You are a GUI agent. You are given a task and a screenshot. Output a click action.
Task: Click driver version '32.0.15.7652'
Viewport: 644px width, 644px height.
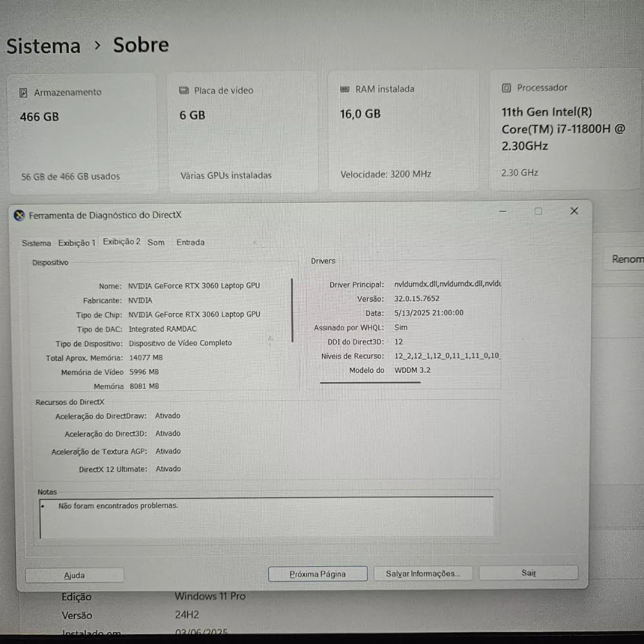417,299
